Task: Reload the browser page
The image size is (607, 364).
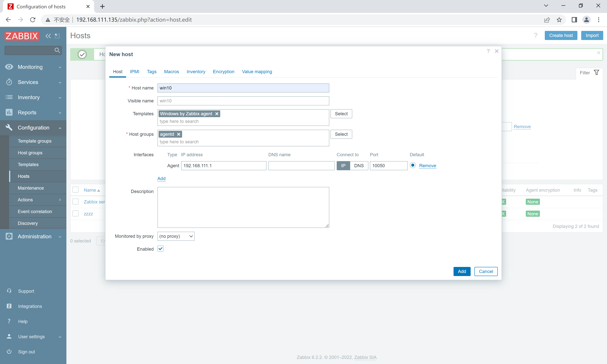Action: 33,20
